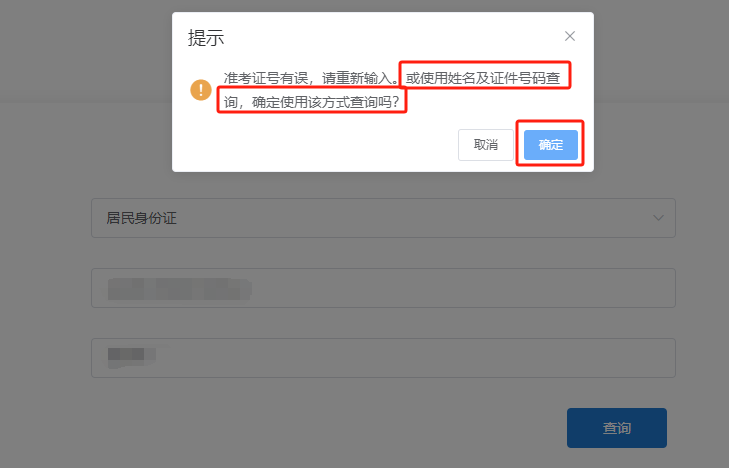The height and width of the screenshot is (468, 729).
Task: Close the 提示 dialog with the X icon
Action: point(570,36)
